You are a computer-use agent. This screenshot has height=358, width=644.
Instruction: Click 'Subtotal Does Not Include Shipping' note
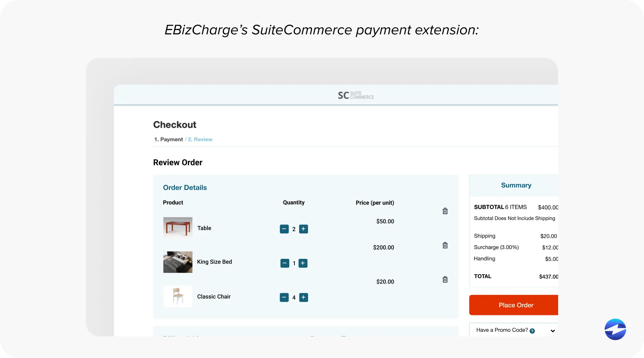pos(514,218)
